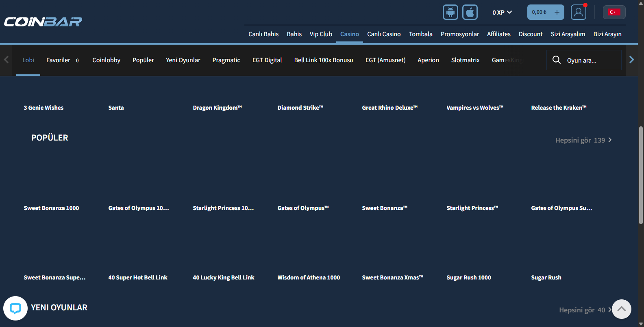The image size is (644, 327).
Task: Open the Diamond Strike™ game
Action: click(300, 108)
